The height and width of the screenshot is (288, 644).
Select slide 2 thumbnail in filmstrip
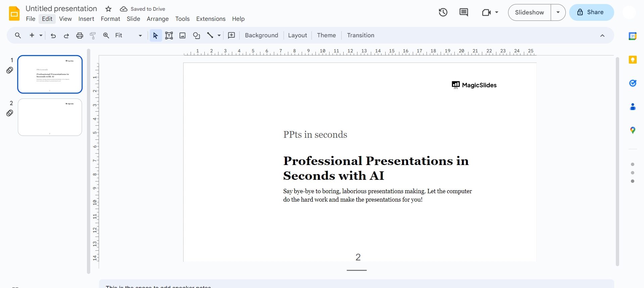point(50,117)
